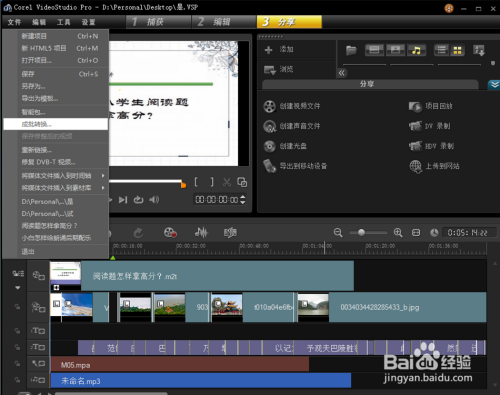Click the 浏览 browse button
This screenshot has height=395, width=500.
279,69
